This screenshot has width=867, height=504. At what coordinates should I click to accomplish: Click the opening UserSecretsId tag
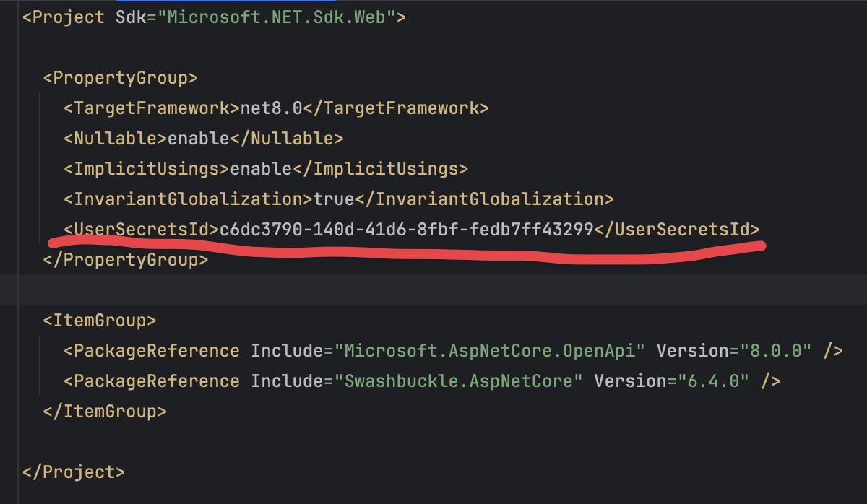(x=142, y=230)
